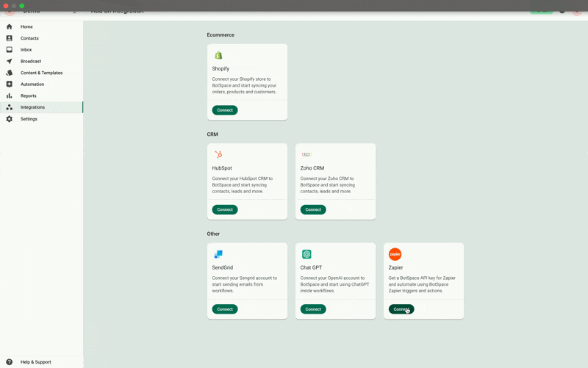588x368 pixels.
Task: Click the Contacts sidebar icon
Action: pyautogui.click(x=10, y=38)
